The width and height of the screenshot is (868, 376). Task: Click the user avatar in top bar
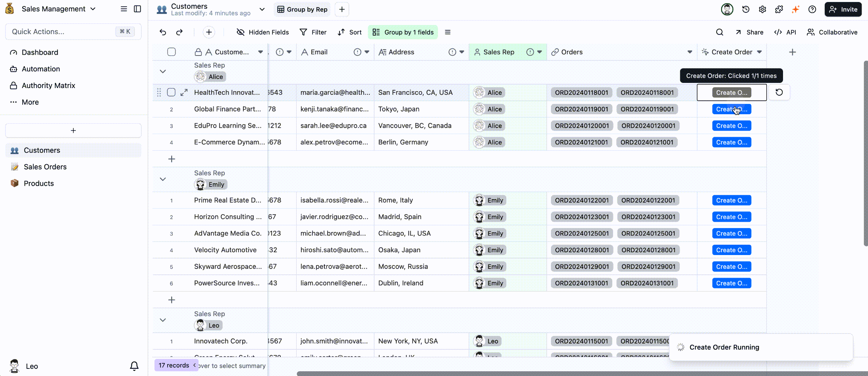[727, 9]
